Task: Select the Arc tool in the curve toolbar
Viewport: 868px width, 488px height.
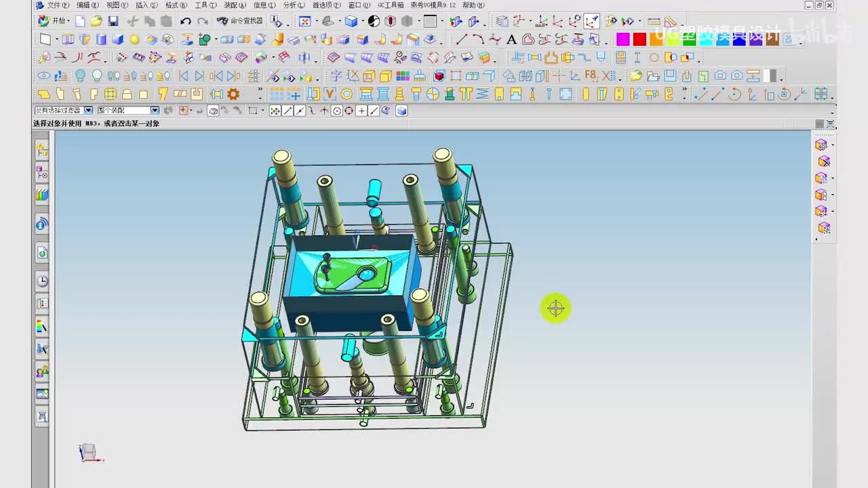Action: [478, 39]
